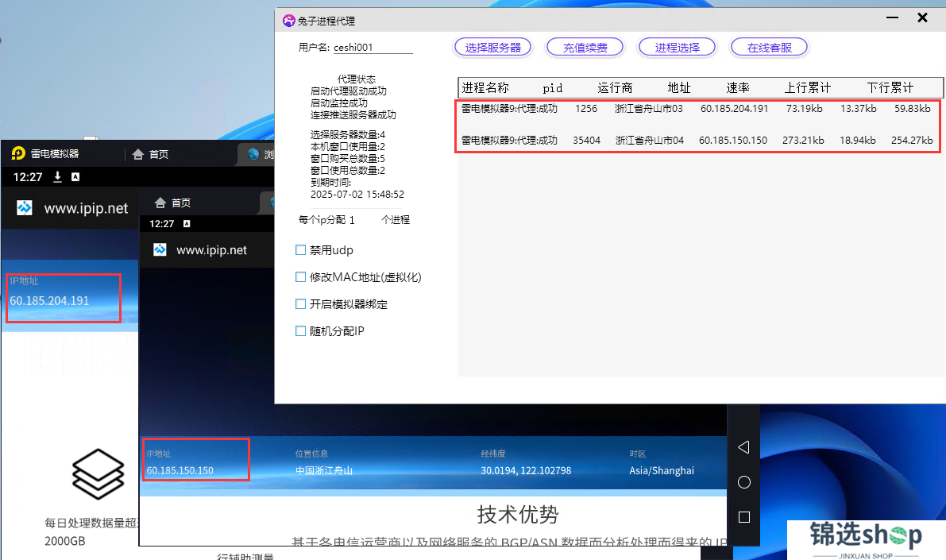Click www.ipip.net title in front emulator

pos(211,250)
